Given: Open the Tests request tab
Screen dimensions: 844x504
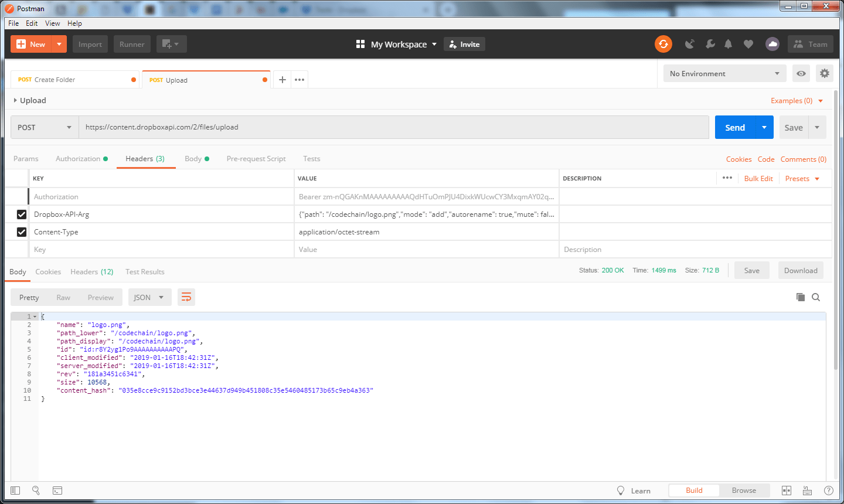Looking at the screenshot, I should [312, 159].
